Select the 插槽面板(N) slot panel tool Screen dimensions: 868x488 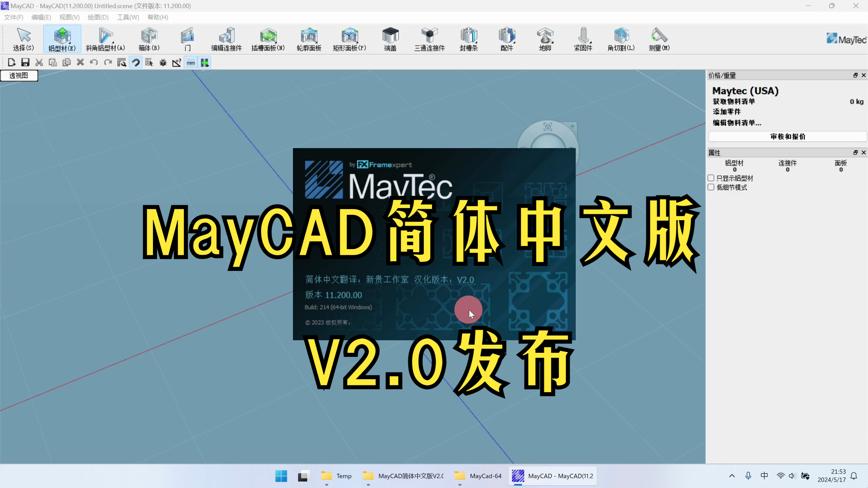pos(268,39)
